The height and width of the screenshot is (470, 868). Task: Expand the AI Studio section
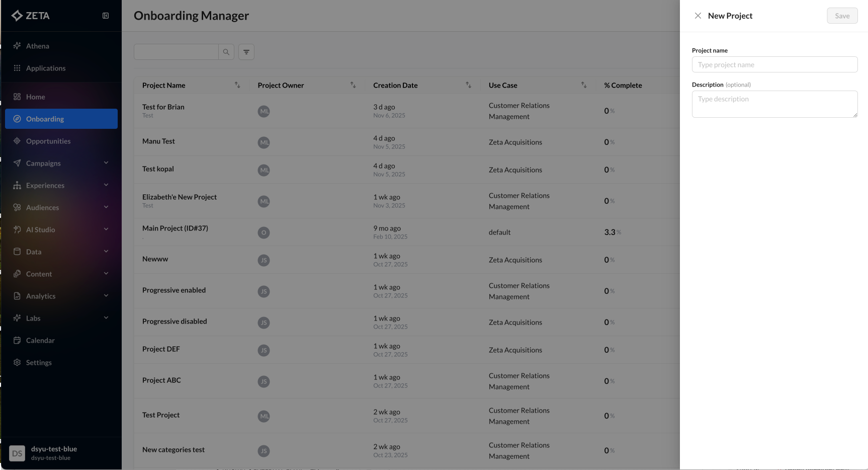point(106,229)
